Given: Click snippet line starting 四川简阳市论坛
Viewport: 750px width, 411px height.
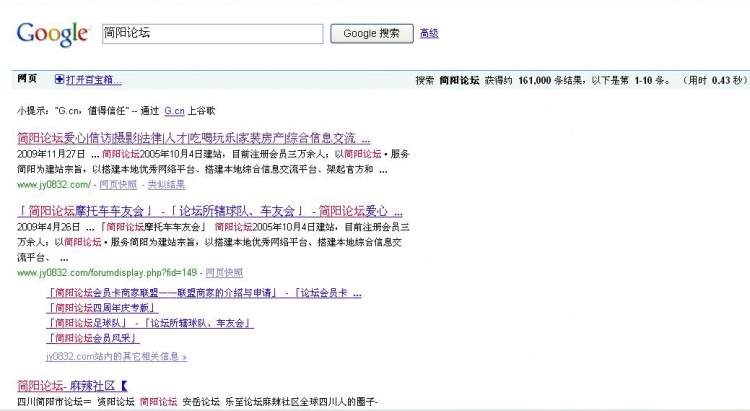Looking at the screenshot, I should tap(198, 401).
